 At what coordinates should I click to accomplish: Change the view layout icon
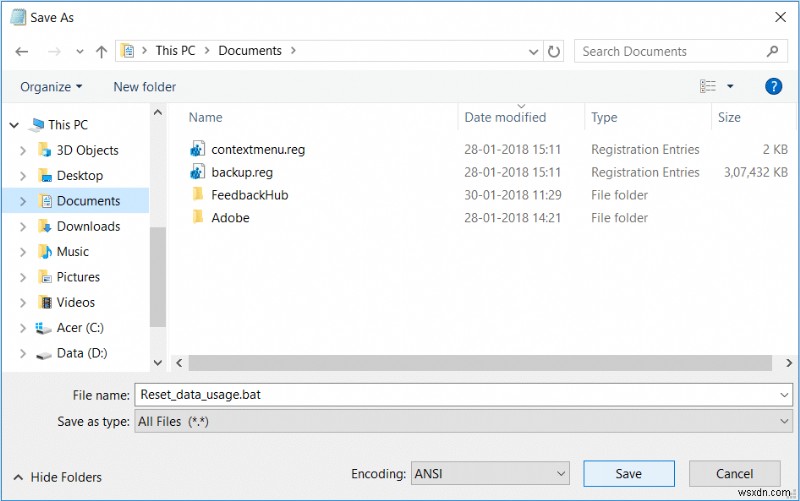(708, 86)
